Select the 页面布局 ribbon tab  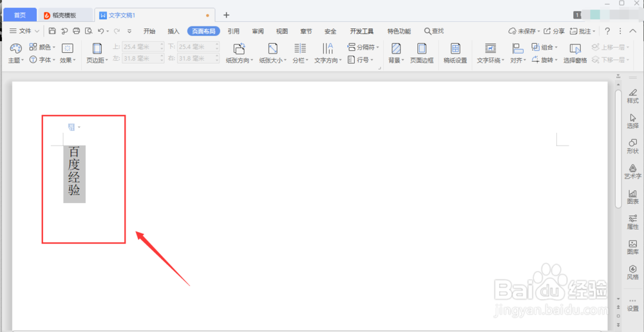(204, 31)
